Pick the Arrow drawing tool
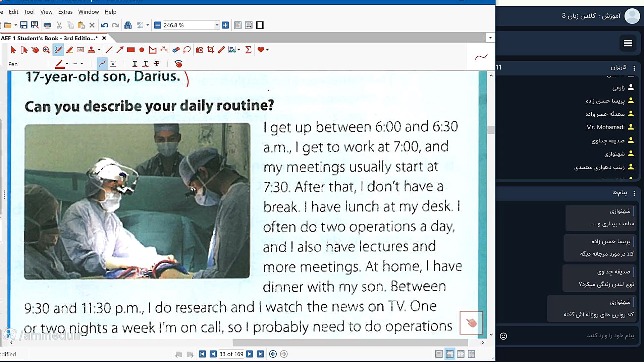The height and width of the screenshot is (362, 644). click(120, 50)
